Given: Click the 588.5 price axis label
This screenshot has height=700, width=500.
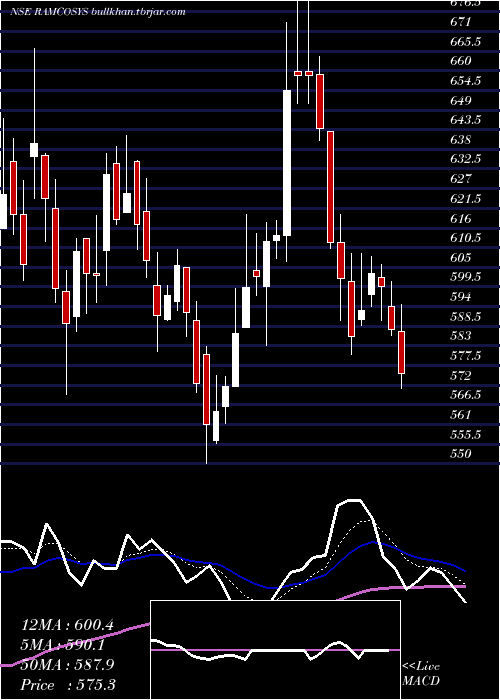Looking at the screenshot, I should tap(465, 317).
